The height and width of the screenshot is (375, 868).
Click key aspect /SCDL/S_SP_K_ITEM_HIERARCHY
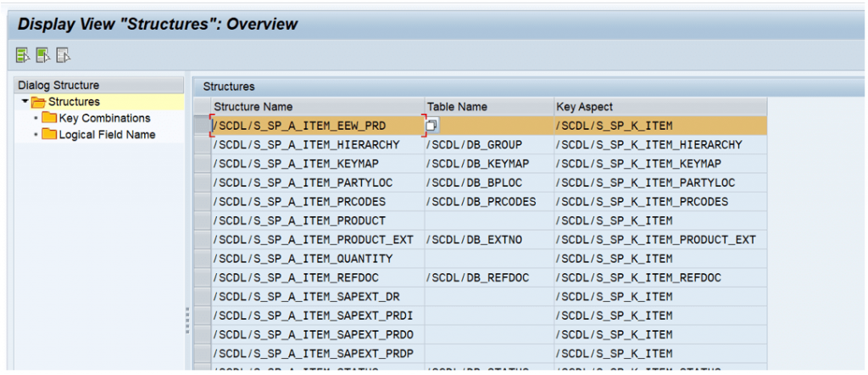[648, 145]
